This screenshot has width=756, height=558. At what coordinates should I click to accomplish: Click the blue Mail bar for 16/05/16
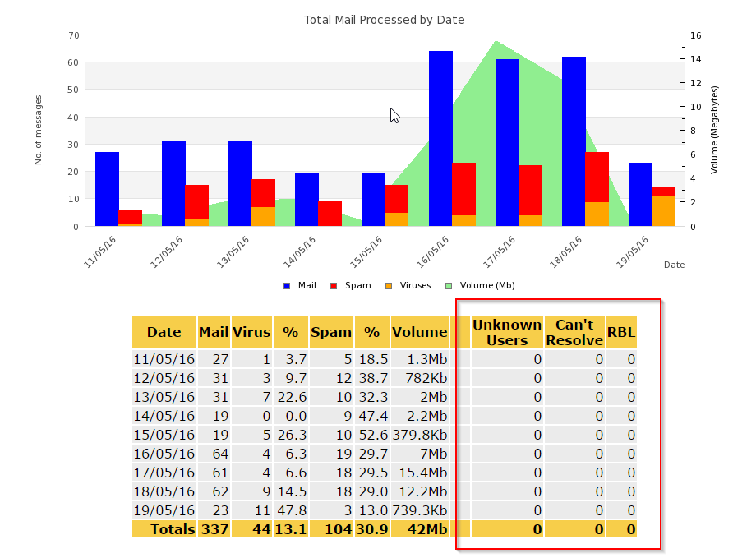440,138
